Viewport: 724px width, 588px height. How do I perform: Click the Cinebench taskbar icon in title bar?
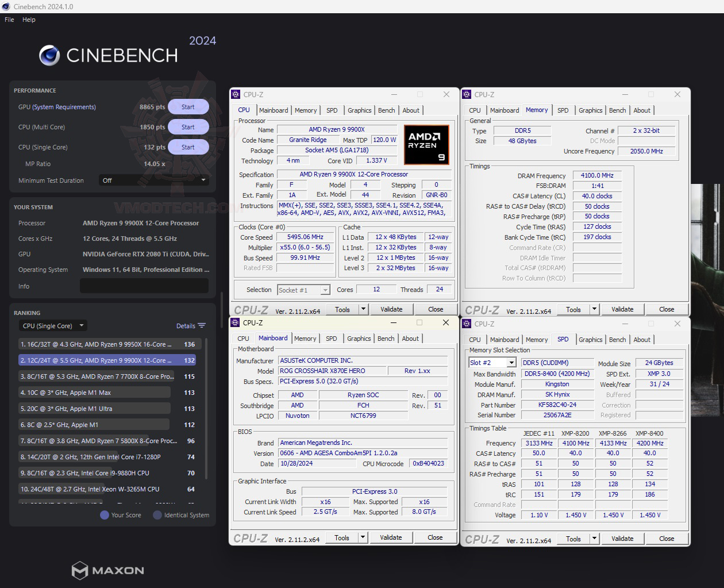point(6,6)
